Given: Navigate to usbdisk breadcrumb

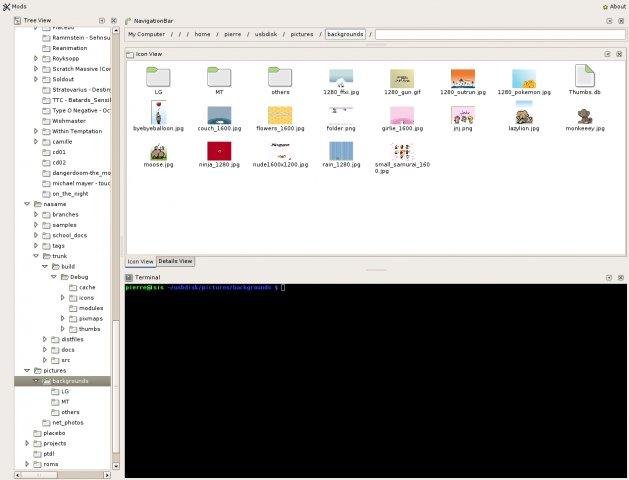Looking at the screenshot, I should pyautogui.click(x=266, y=34).
